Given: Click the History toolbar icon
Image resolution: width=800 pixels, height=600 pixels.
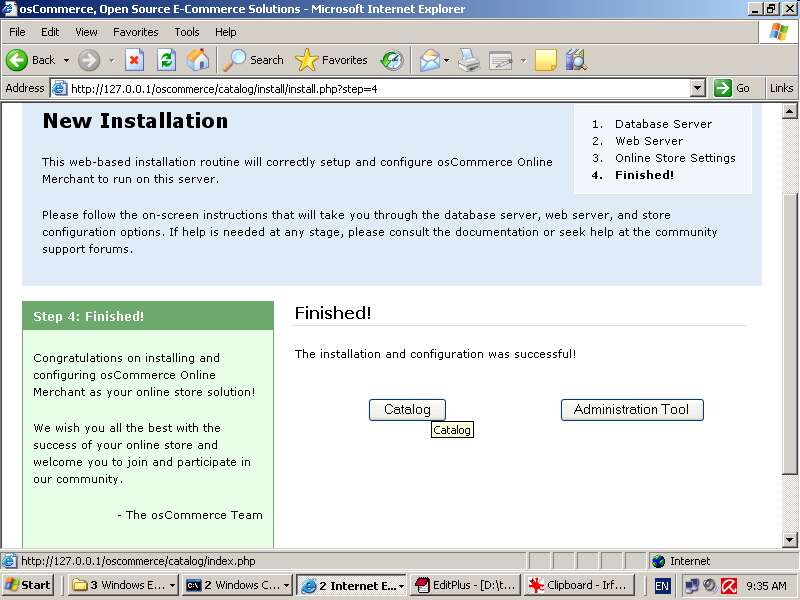Looking at the screenshot, I should (392, 60).
